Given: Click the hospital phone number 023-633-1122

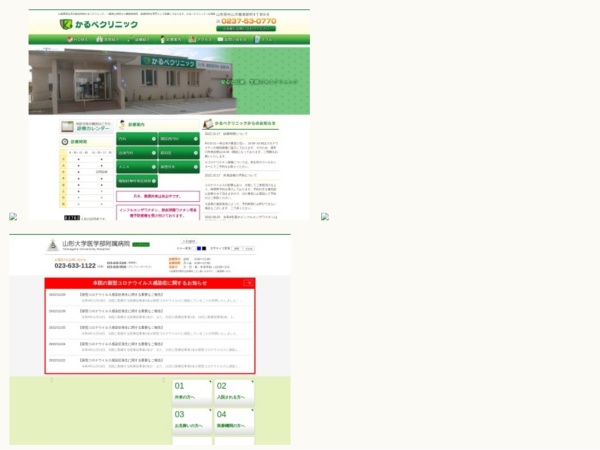Looking at the screenshot, I should pyautogui.click(x=75, y=266).
